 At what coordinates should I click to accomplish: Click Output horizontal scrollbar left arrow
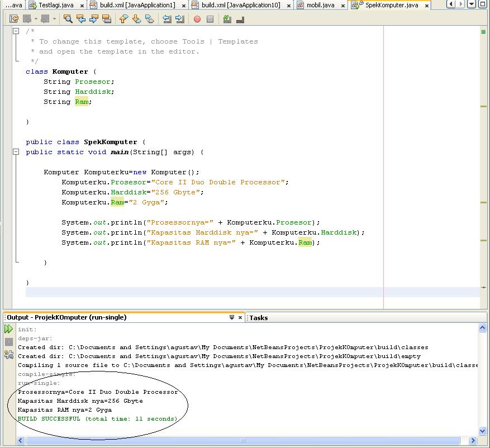20,441
